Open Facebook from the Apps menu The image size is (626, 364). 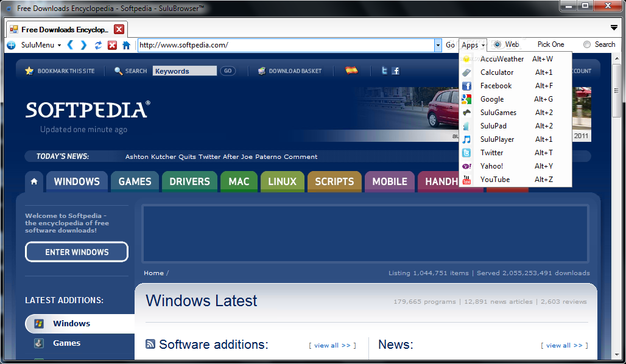[x=515, y=86]
